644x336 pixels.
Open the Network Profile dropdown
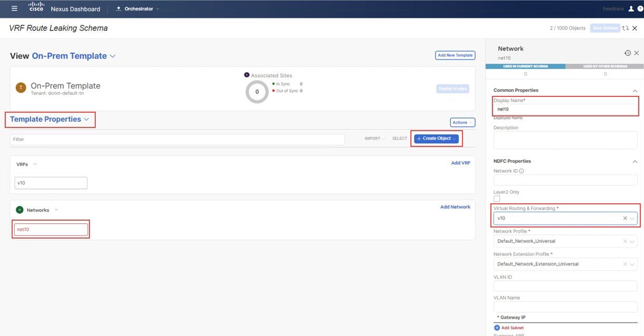tap(632, 241)
